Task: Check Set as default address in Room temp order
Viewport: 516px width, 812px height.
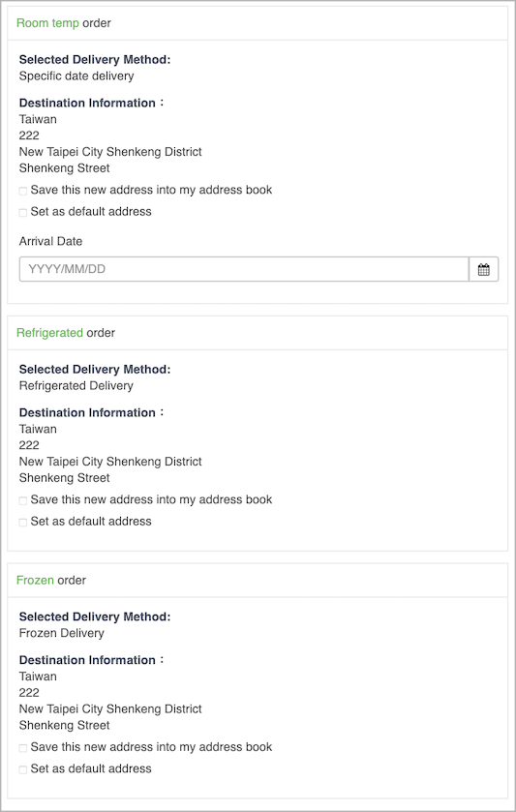Action: [x=23, y=213]
